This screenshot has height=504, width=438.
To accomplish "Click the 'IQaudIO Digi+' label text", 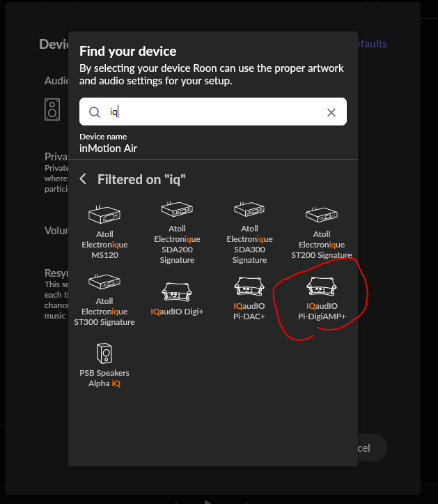I will click(x=177, y=312).
